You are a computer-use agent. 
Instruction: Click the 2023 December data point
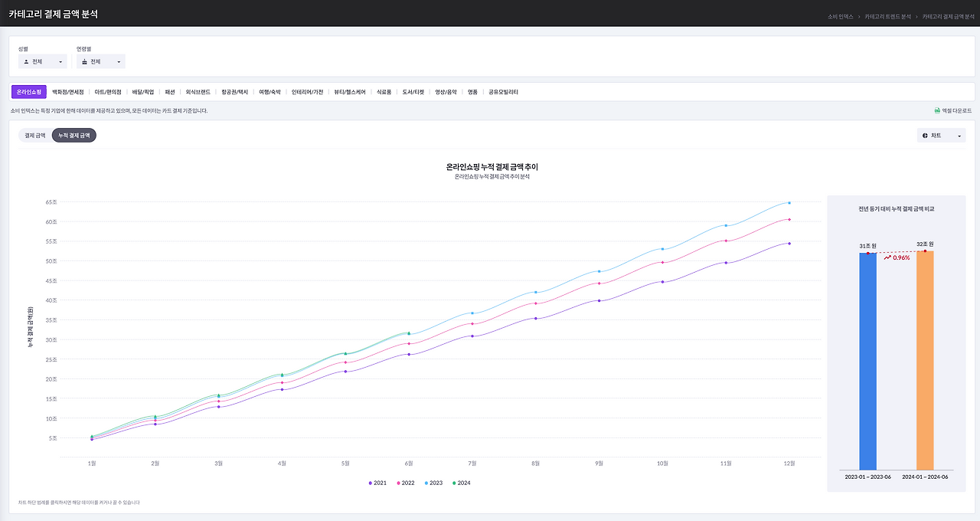pos(789,203)
